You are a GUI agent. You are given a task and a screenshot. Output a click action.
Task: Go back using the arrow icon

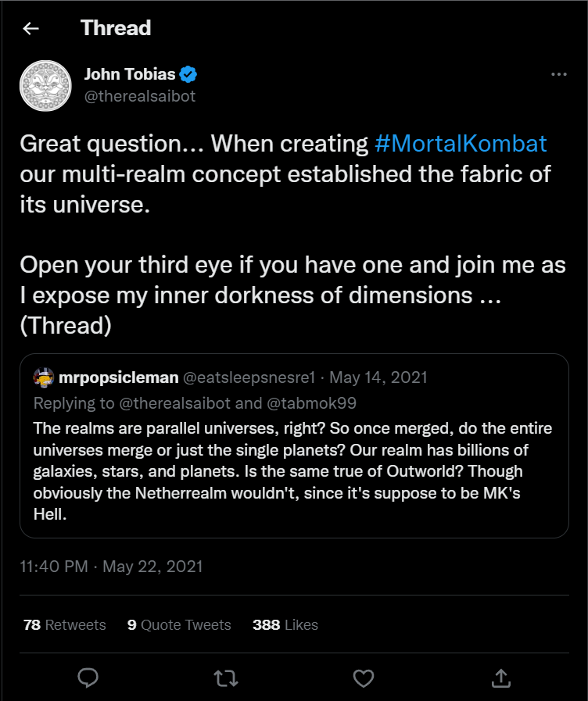click(30, 29)
